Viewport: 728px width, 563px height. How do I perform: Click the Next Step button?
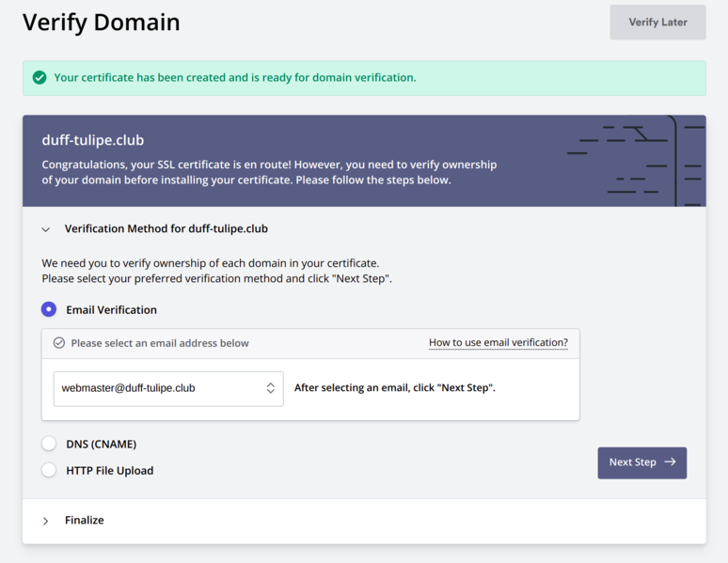(641, 462)
